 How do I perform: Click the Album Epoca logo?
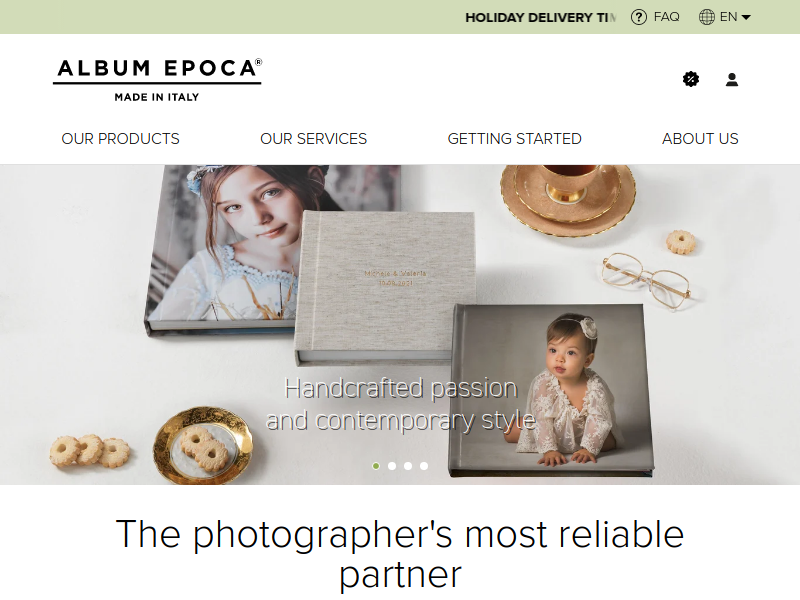[157, 80]
